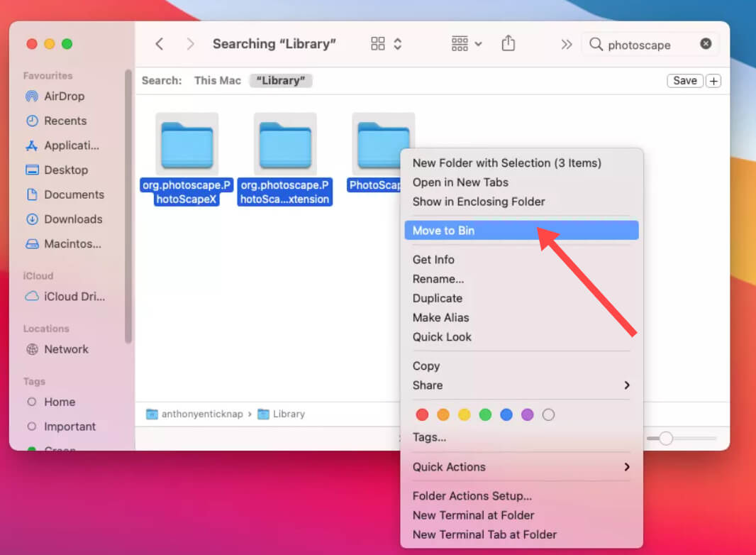
Task: Click the search magnifier icon
Action: [x=596, y=45]
